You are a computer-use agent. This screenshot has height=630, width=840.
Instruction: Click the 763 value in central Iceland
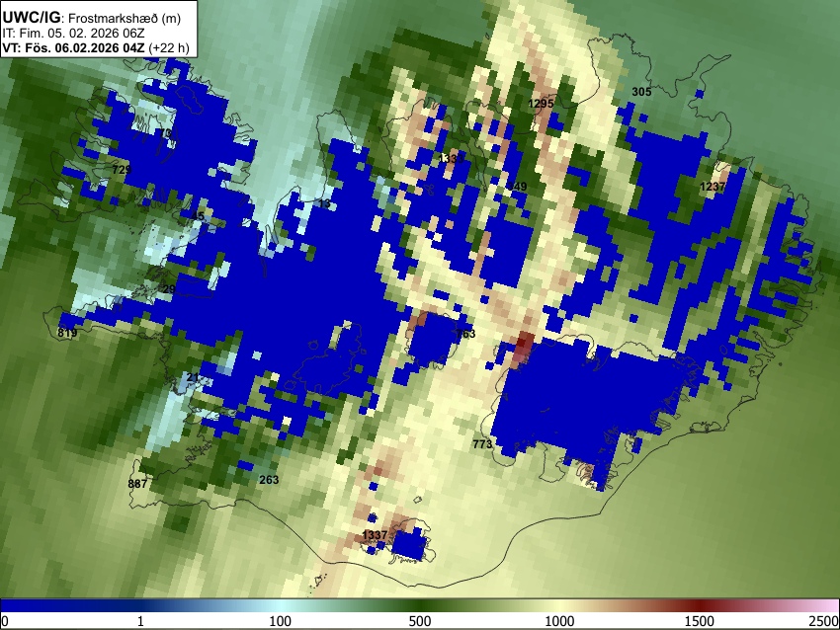(465, 334)
